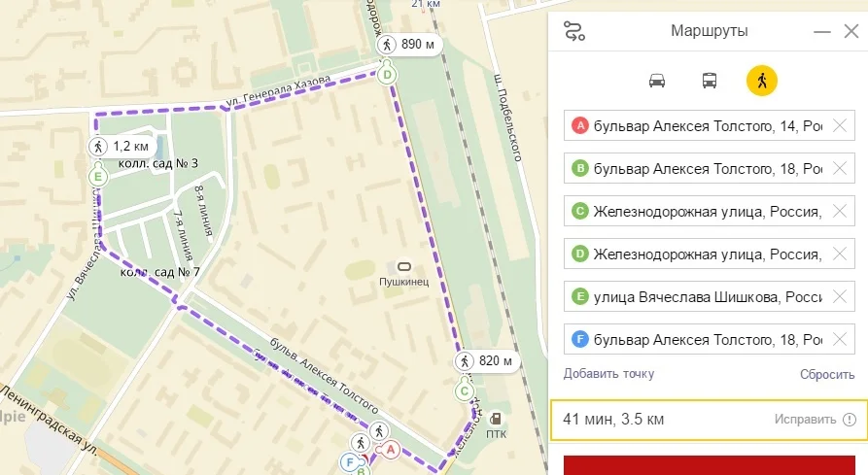Click map marker E on улица Шишкова
Viewport: 868px width, 475px height.
click(97, 177)
